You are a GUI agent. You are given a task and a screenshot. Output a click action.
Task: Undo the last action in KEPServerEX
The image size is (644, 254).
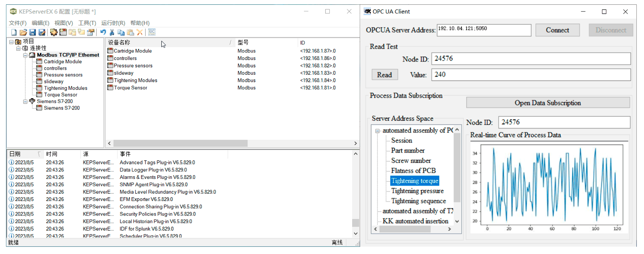(x=103, y=32)
